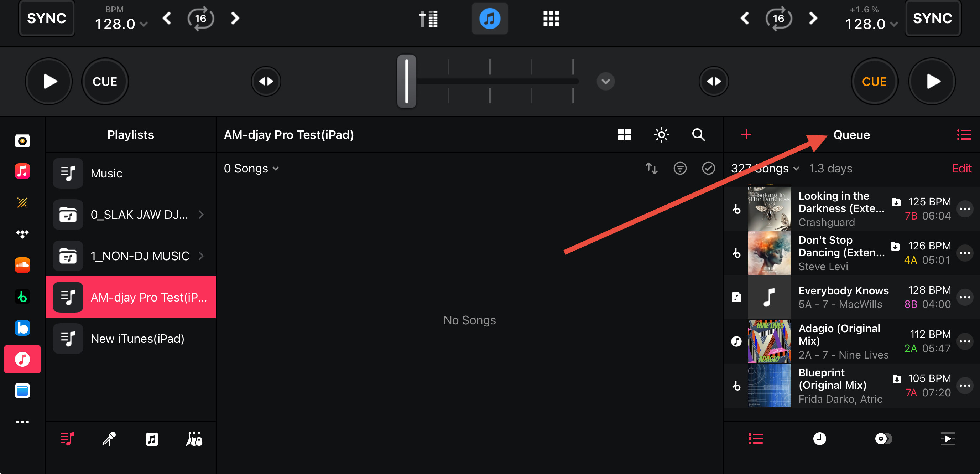Open Files source in sidebar
Viewport: 980px width, 474px height.
click(x=22, y=391)
